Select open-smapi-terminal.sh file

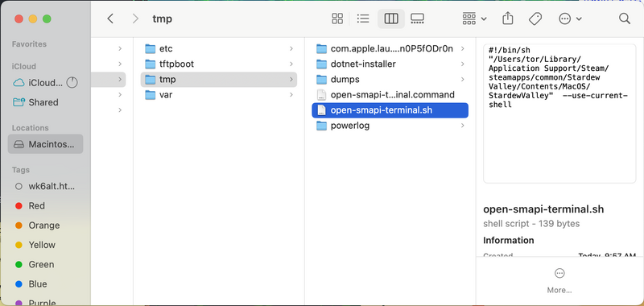pyautogui.click(x=390, y=110)
